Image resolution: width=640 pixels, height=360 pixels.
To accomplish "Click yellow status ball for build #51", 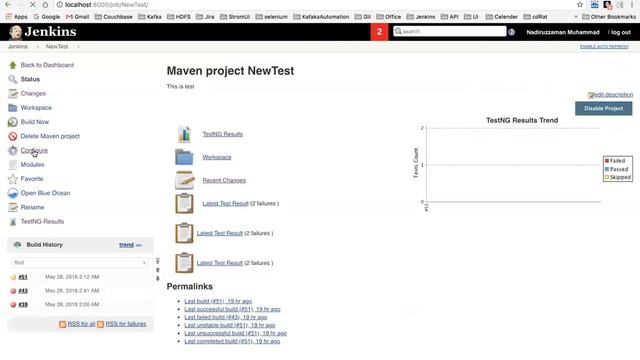I will (13, 277).
